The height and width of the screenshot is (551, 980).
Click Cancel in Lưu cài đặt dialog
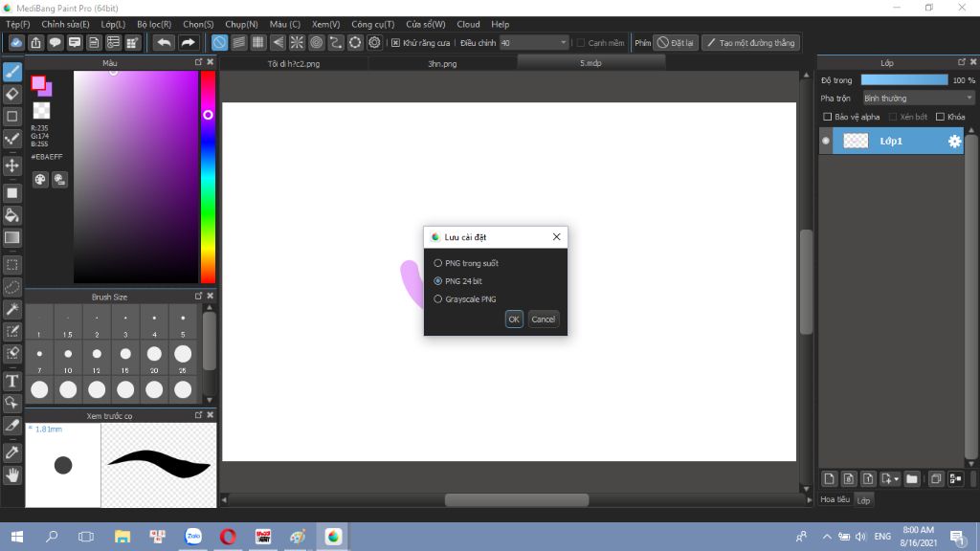pyautogui.click(x=544, y=320)
